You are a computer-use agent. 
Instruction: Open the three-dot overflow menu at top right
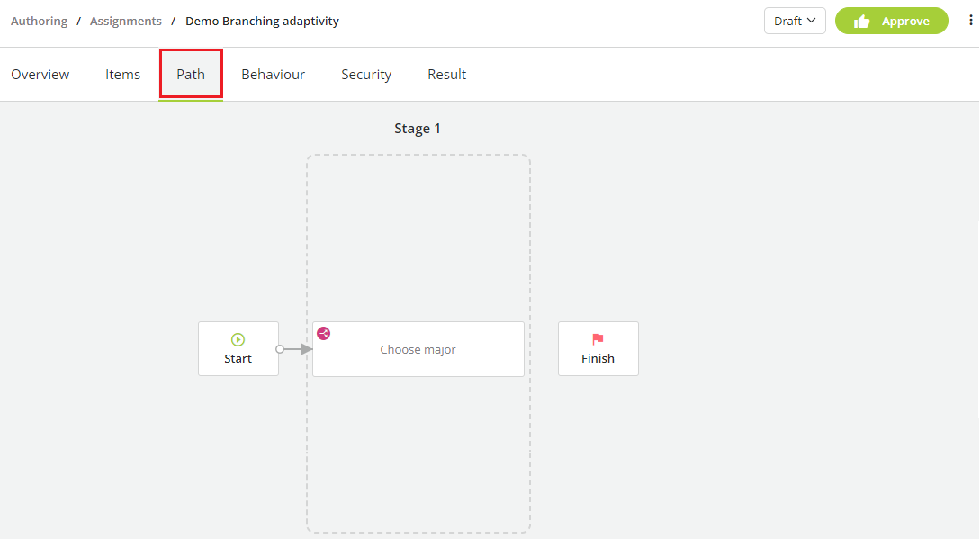coord(972,20)
